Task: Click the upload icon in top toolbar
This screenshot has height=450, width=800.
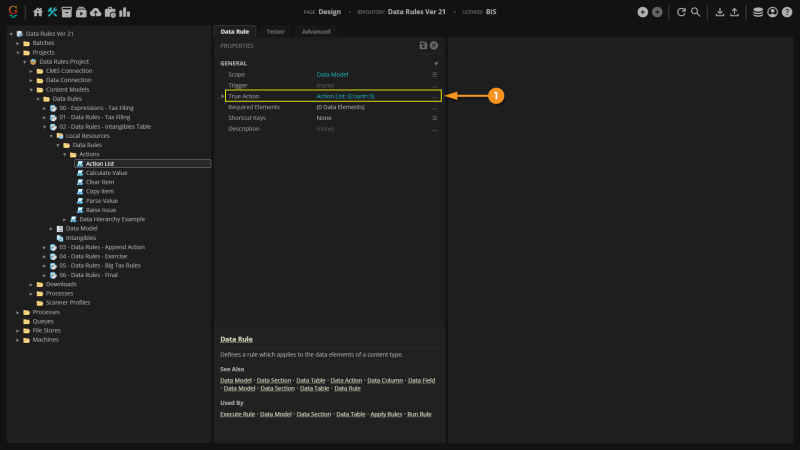Action: click(x=735, y=12)
